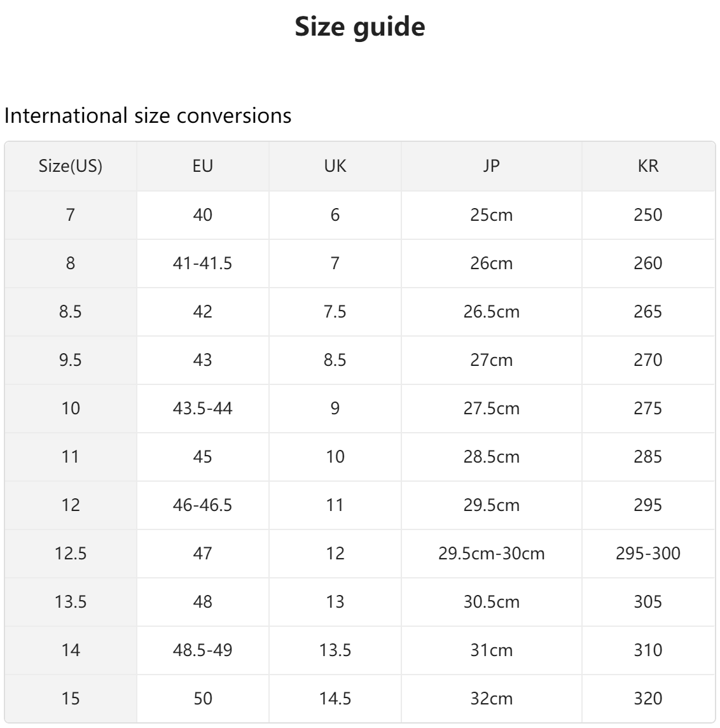This screenshot has width=720, height=728.
Task: Select the US size 8.5 cell
Action: click(x=71, y=311)
